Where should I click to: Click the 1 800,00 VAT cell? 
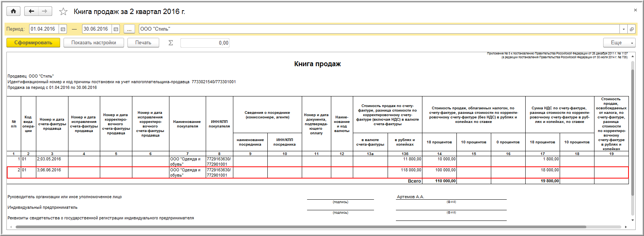click(543, 161)
